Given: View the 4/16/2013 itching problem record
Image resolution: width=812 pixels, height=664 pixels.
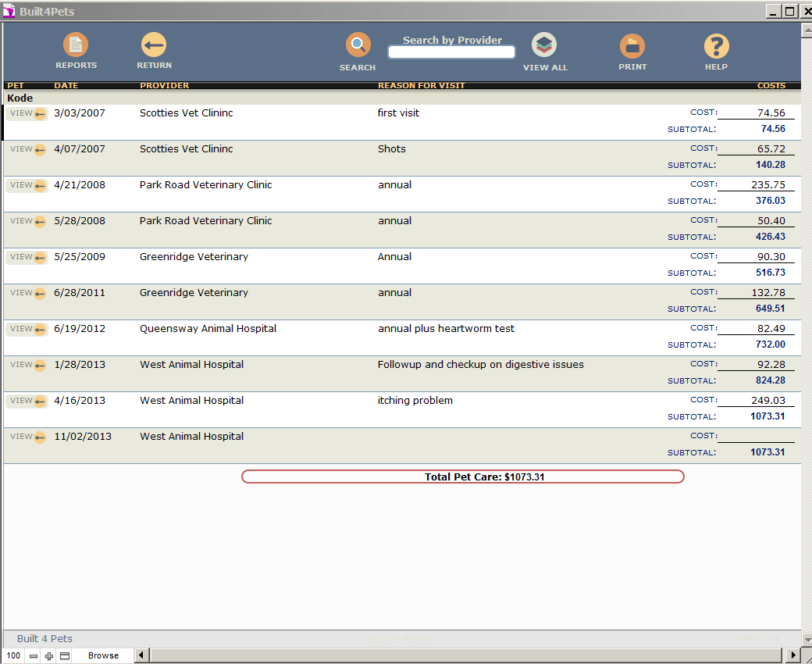Looking at the screenshot, I should 27,401.
